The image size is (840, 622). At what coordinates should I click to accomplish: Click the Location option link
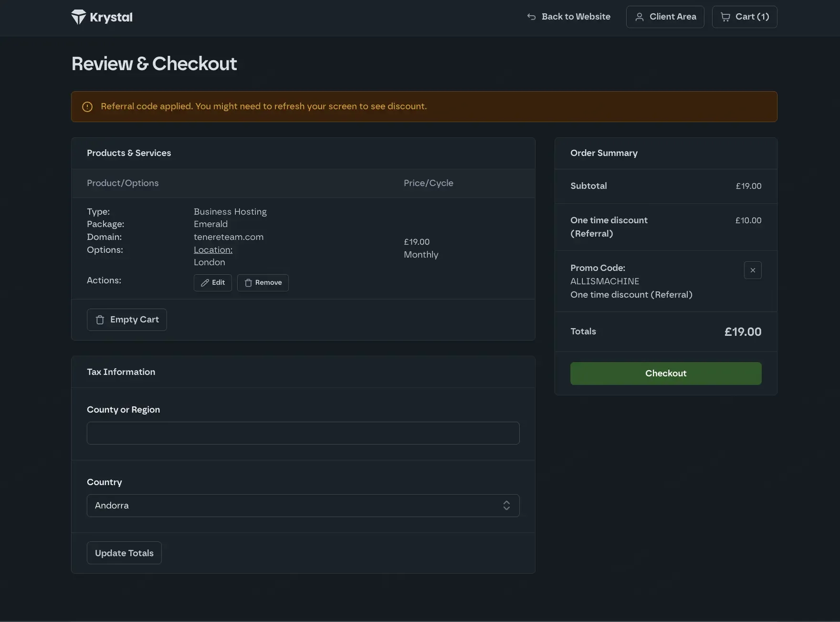[213, 250]
